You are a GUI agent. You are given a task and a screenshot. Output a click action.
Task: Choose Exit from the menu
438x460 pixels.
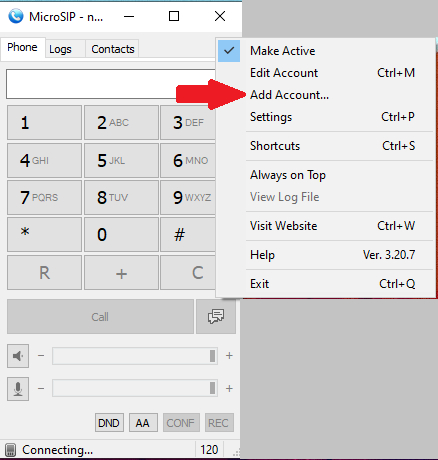326,284
